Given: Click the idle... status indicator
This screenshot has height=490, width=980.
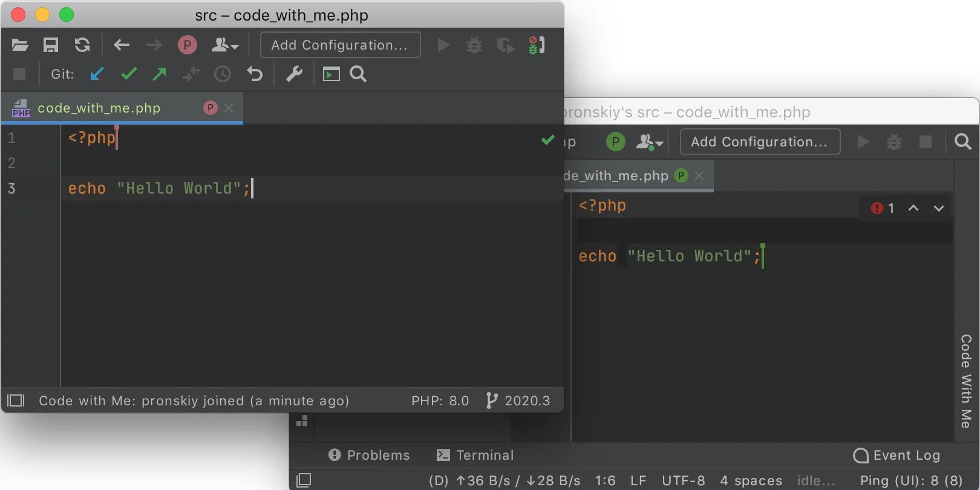Looking at the screenshot, I should click(816, 480).
